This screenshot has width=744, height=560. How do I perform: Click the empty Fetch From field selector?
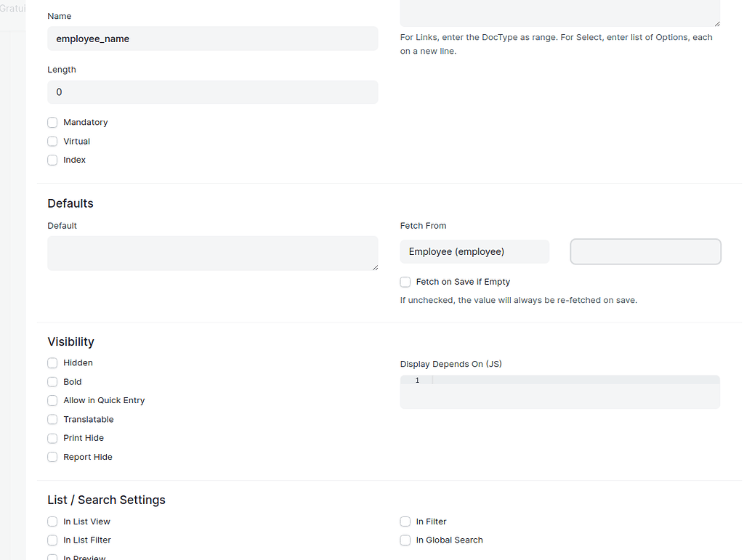(645, 252)
